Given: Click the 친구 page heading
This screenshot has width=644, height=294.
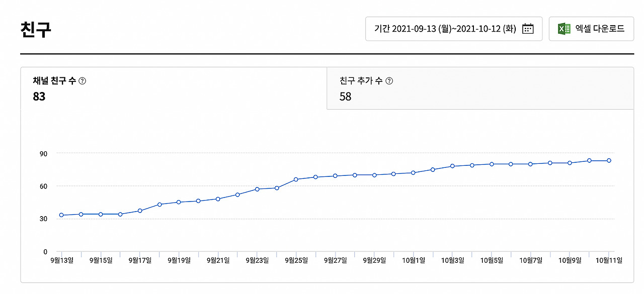Looking at the screenshot, I should [36, 30].
